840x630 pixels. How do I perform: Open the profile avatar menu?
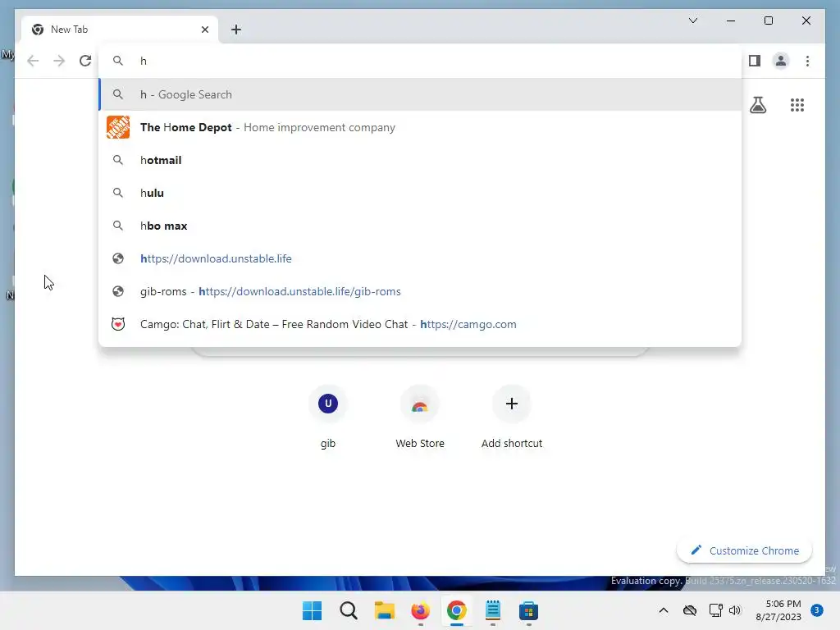[781, 61]
